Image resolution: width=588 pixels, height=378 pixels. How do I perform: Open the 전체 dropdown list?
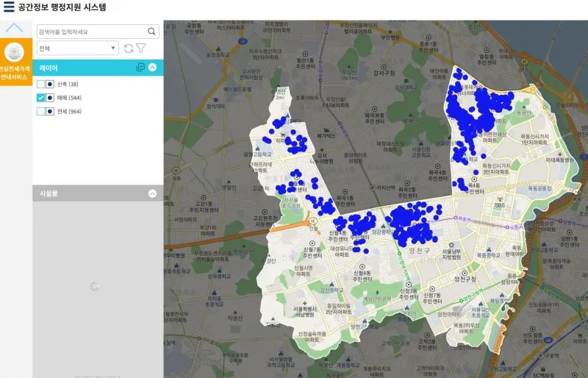pos(77,48)
